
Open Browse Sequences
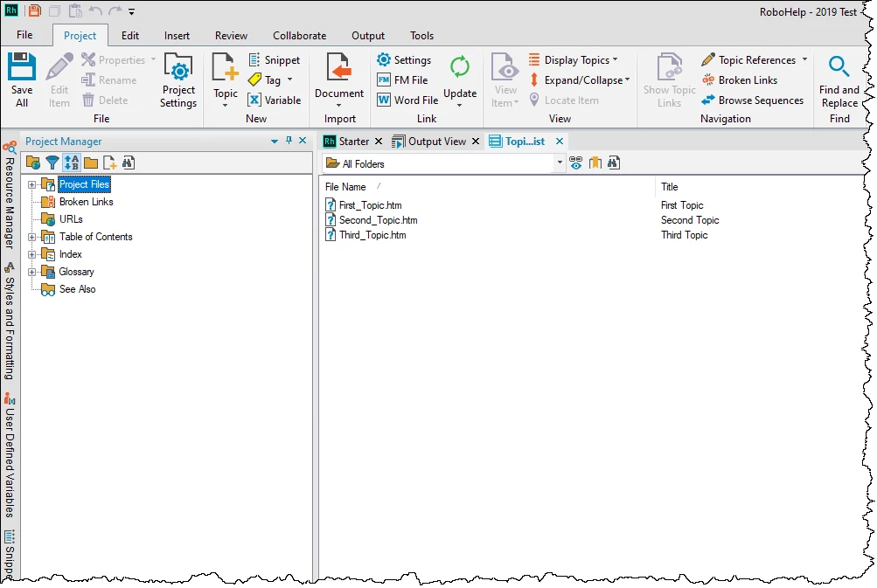(x=752, y=100)
